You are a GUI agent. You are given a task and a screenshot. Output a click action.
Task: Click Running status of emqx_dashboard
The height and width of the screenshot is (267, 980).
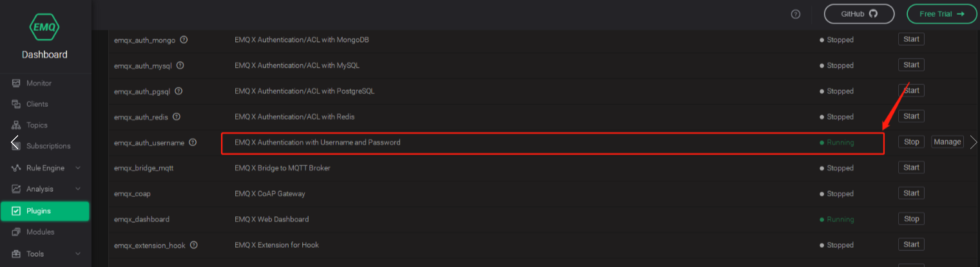tap(837, 219)
